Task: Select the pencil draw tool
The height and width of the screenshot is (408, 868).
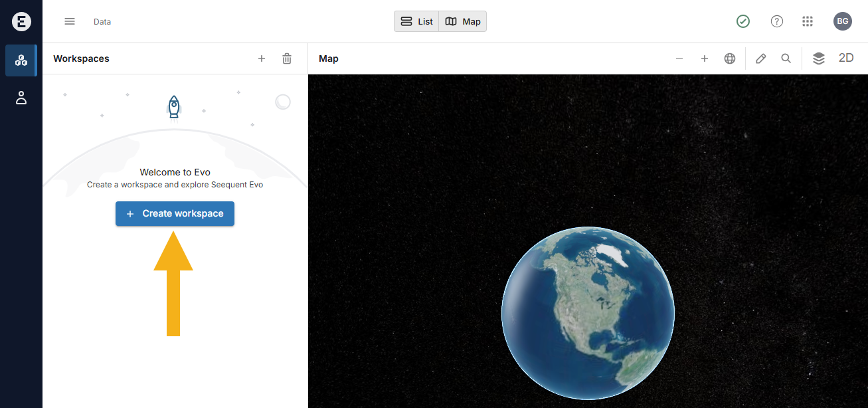Action: point(761,58)
